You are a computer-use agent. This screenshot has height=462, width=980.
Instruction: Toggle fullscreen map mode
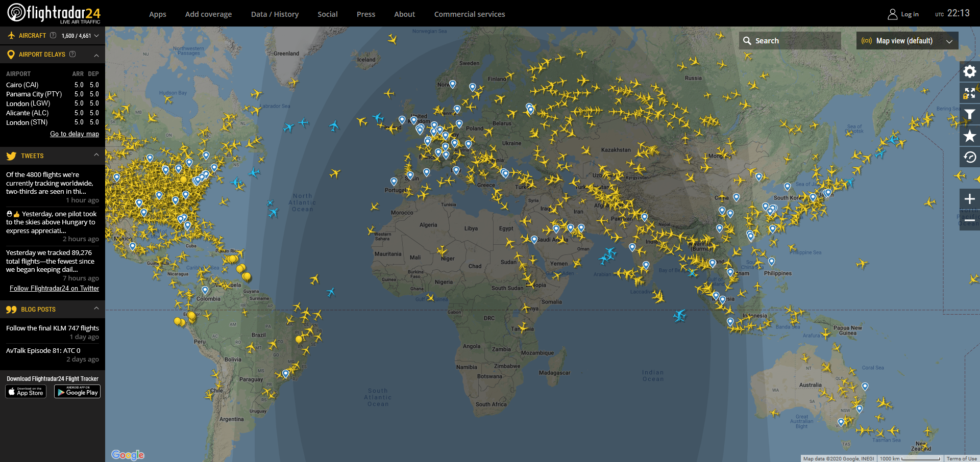click(x=969, y=93)
